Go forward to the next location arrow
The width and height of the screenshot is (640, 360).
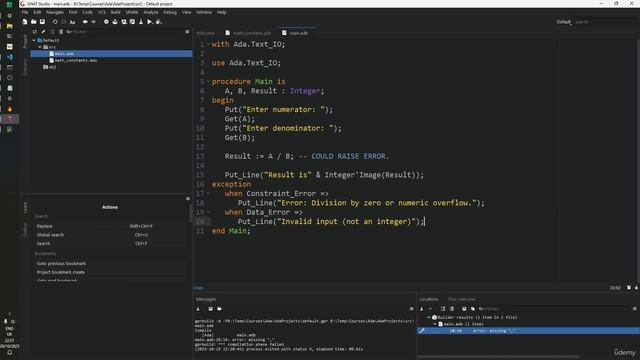[93, 22]
